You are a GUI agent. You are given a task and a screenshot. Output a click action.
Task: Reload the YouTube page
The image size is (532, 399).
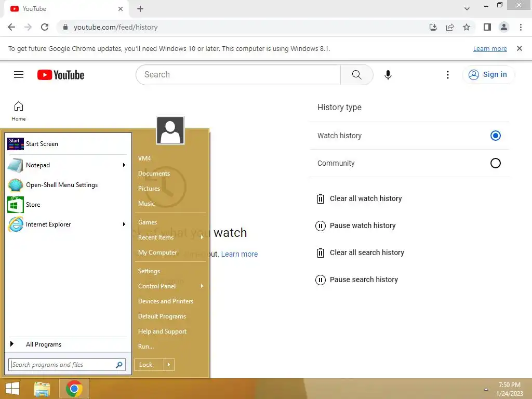(45, 27)
